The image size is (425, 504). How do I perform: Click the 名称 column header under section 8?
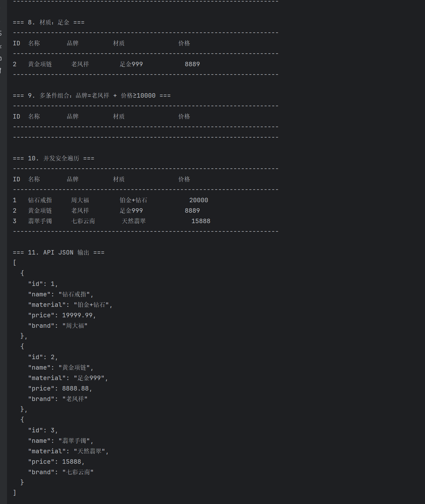tap(34, 43)
